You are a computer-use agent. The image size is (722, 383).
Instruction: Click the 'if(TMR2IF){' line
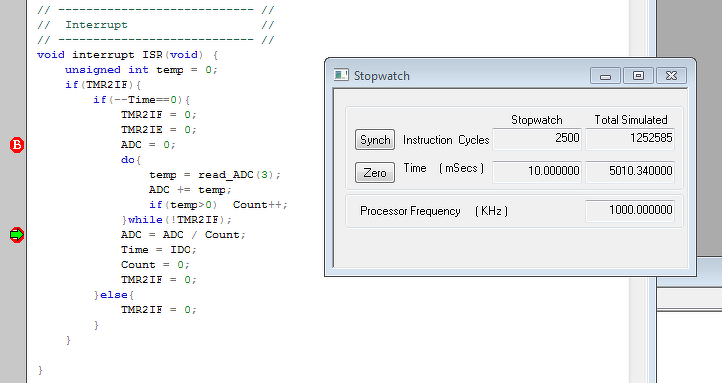(103, 85)
